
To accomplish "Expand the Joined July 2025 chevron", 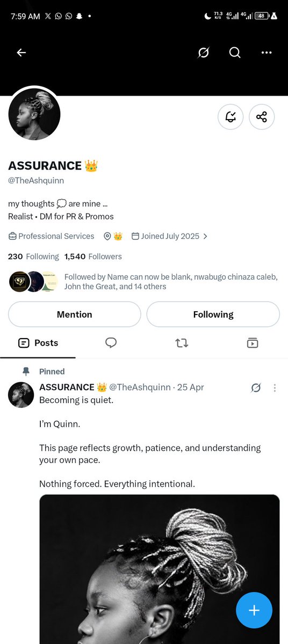I will [205, 236].
